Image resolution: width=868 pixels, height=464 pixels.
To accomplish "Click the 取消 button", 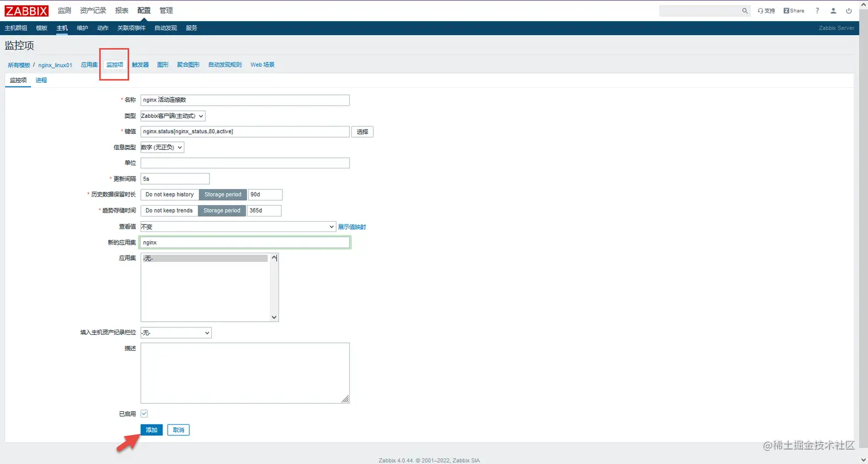I will (179, 430).
